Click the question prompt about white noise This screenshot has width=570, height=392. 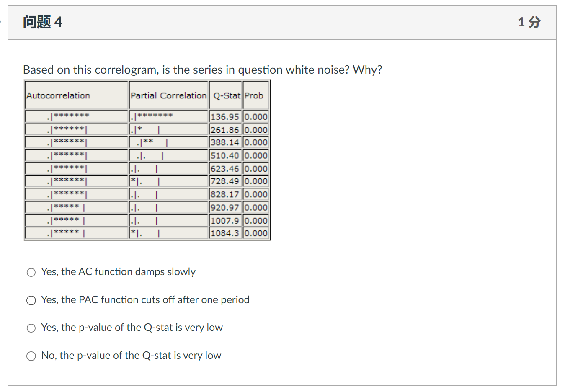pyautogui.click(x=202, y=70)
